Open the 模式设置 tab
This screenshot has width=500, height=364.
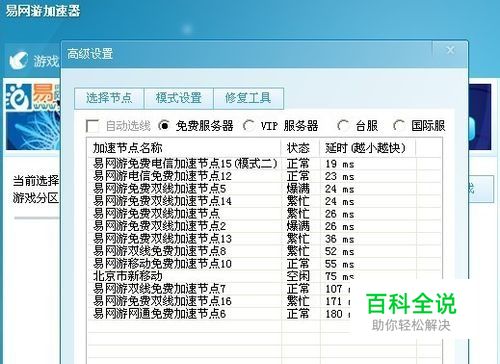click(x=179, y=98)
